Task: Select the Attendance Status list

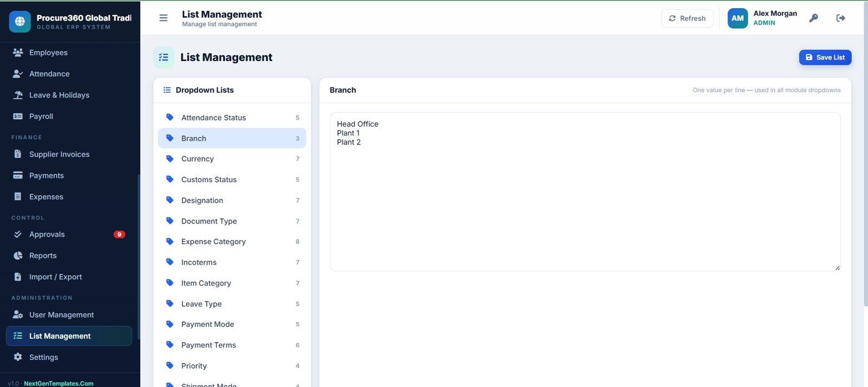Action: [232, 117]
